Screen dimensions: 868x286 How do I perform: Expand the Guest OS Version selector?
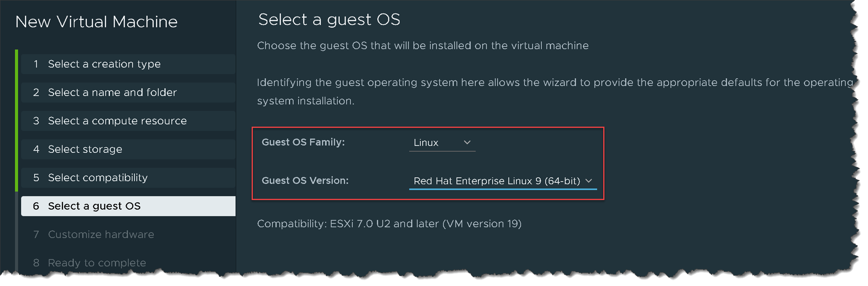tap(503, 181)
